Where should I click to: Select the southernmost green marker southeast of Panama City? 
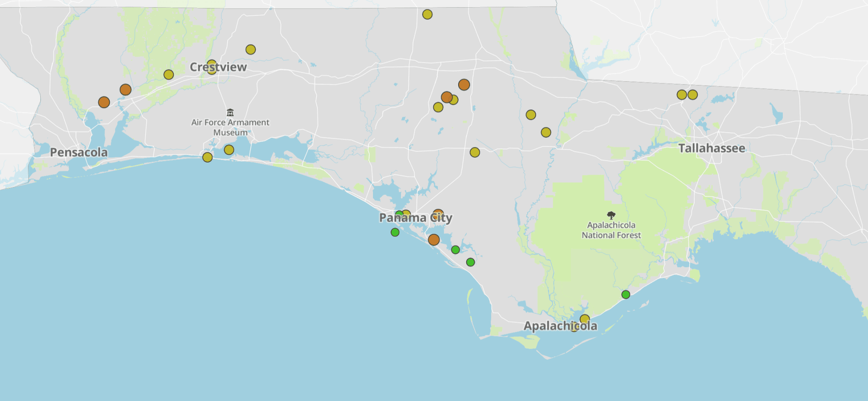click(x=470, y=262)
